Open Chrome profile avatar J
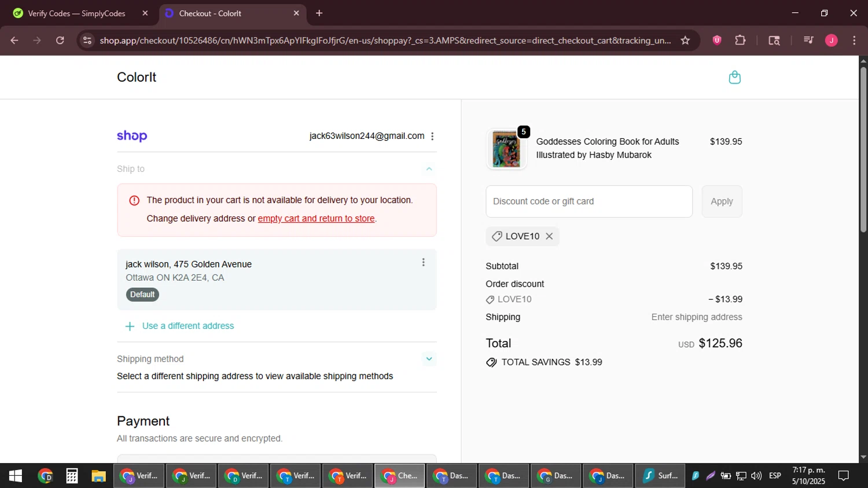This screenshot has width=868, height=488. [x=831, y=40]
